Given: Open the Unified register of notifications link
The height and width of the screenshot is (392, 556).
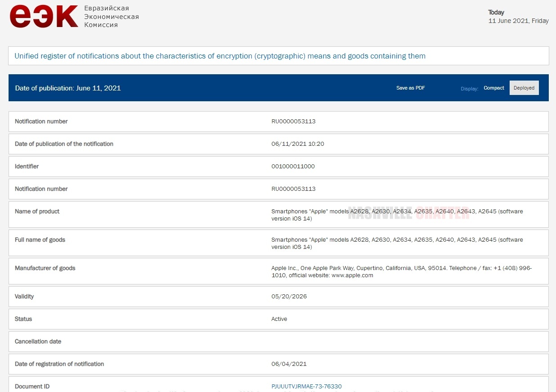Looking at the screenshot, I should [x=220, y=56].
